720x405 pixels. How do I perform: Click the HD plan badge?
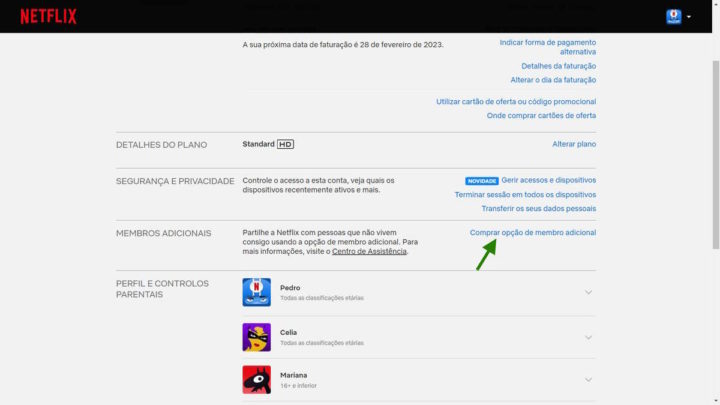coord(285,144)
